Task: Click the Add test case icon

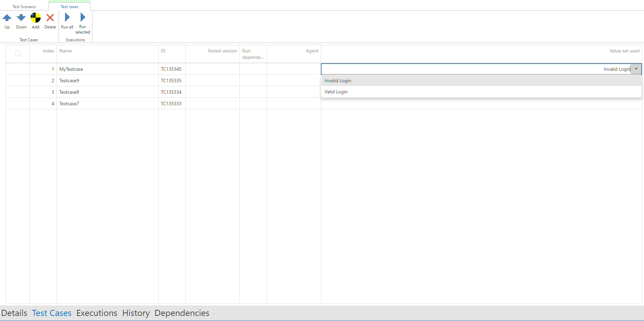Action: pyautogui.click(x=36, y=18)
